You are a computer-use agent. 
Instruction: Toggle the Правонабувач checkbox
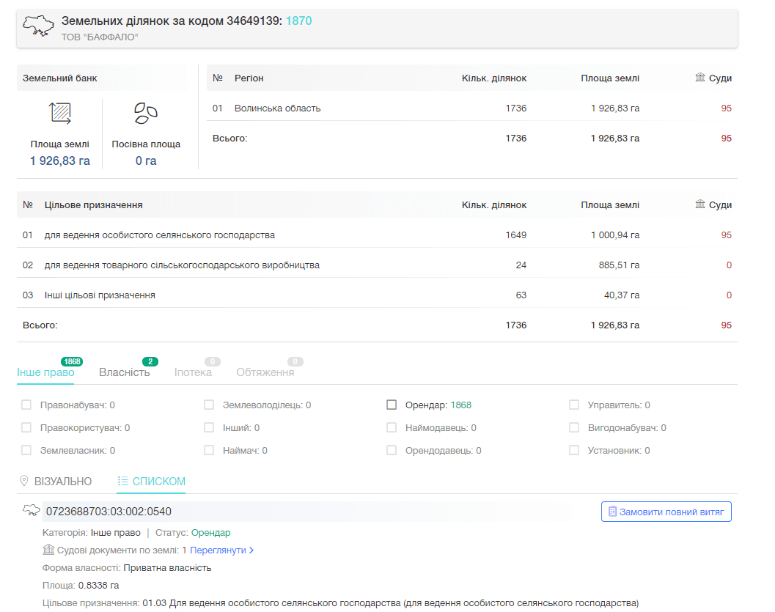click(x=26, y=405)
